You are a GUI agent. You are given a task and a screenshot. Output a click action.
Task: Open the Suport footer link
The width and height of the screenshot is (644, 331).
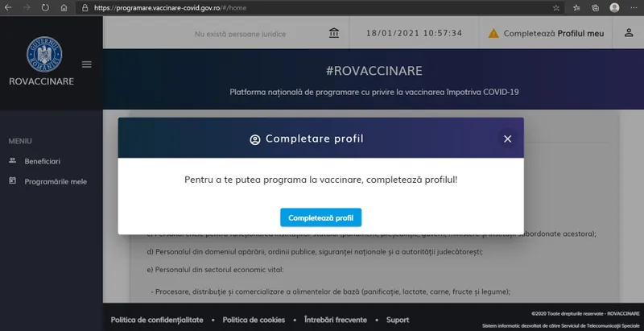[398, 320]
